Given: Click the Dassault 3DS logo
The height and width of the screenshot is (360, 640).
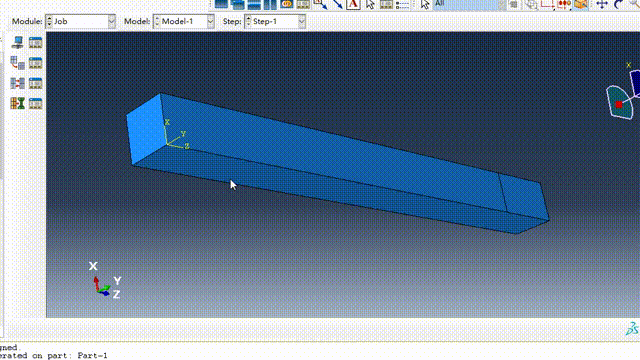Looking at the screenshot, I should 632,328.
